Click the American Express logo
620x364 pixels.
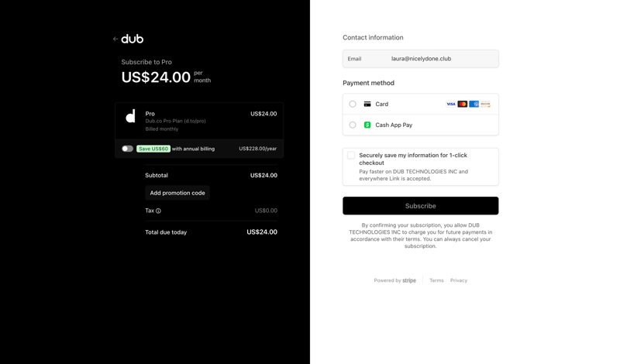click(474, 104)
